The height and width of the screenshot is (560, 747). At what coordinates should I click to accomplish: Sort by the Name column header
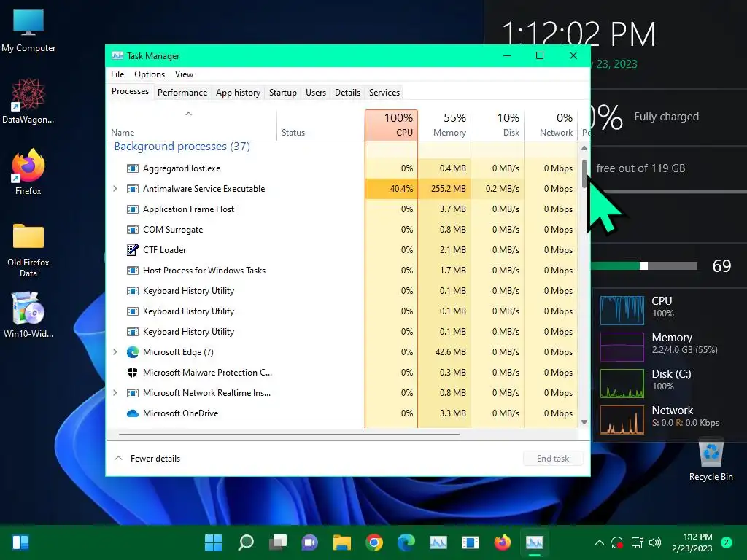click(190, 125)
